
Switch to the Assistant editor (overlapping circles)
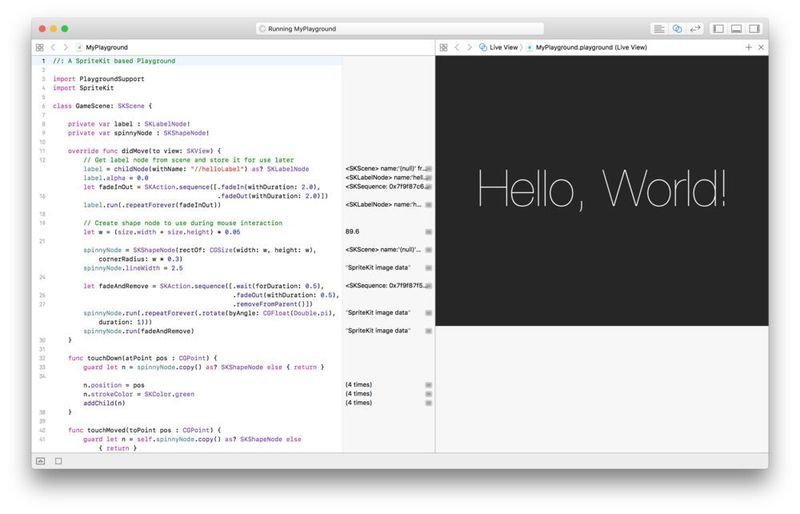click(x=677, y=29)
